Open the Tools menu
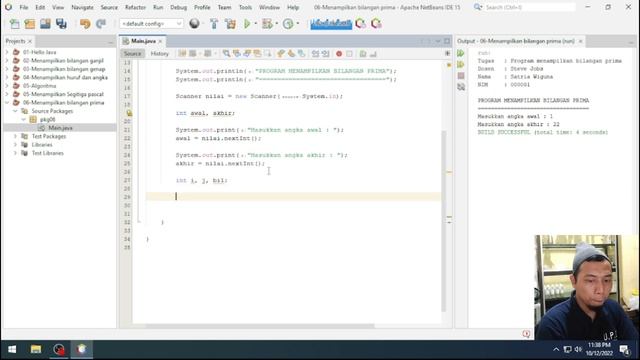This screenshot has width=640, height=360. (x=245, y=7)
